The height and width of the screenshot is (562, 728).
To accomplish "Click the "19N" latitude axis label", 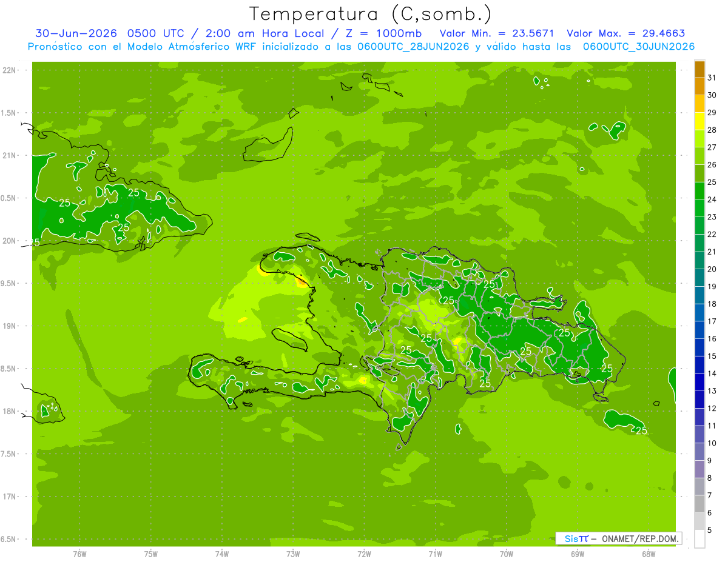I will (x=10, y=326).
